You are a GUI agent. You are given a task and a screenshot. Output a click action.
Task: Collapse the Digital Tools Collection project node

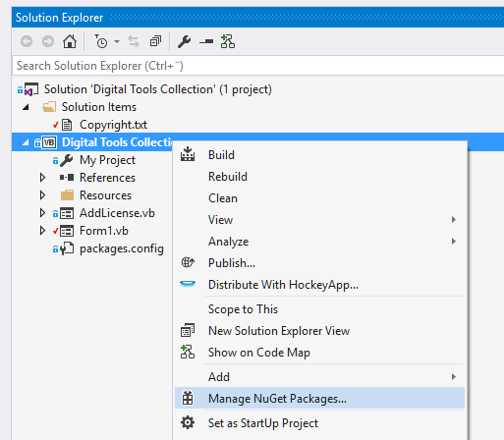click(x=26, y=142)
